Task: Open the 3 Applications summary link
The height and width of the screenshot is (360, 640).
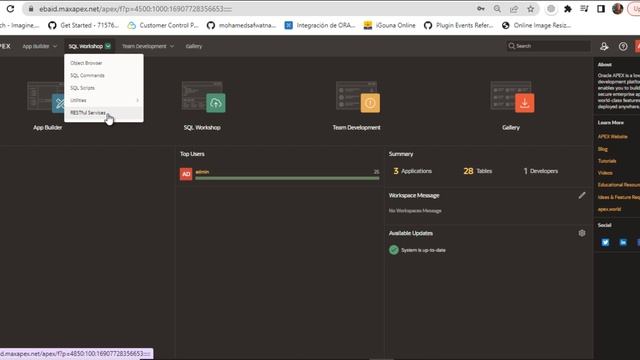Action: 412,171
